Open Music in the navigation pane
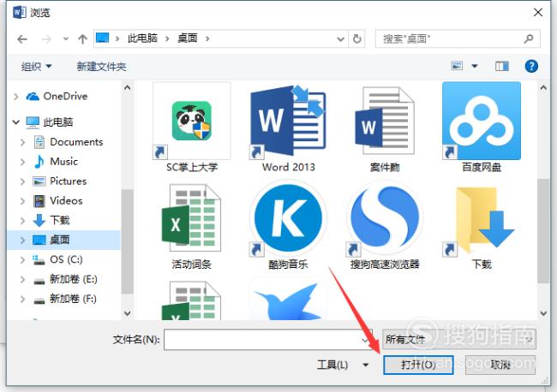This screenshot has height=392, width=557. click(56, 162)
